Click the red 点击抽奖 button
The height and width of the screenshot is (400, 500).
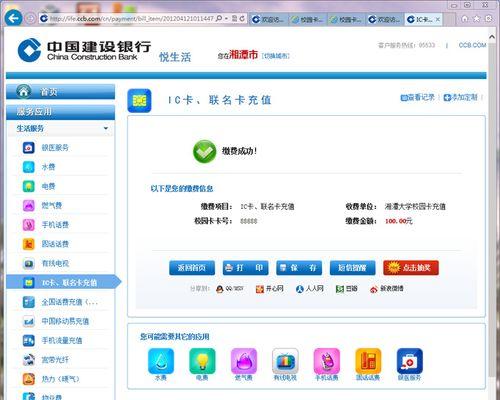[411, 268]
